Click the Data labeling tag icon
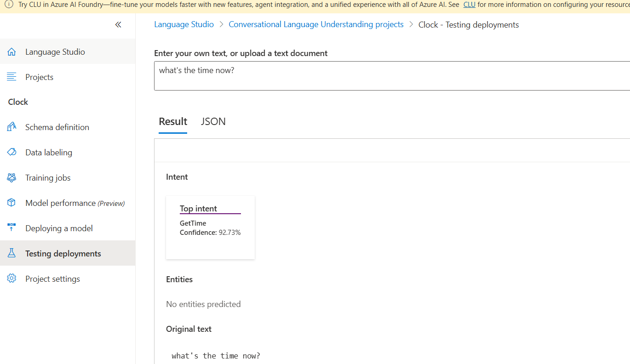 [x=12, y=152]
